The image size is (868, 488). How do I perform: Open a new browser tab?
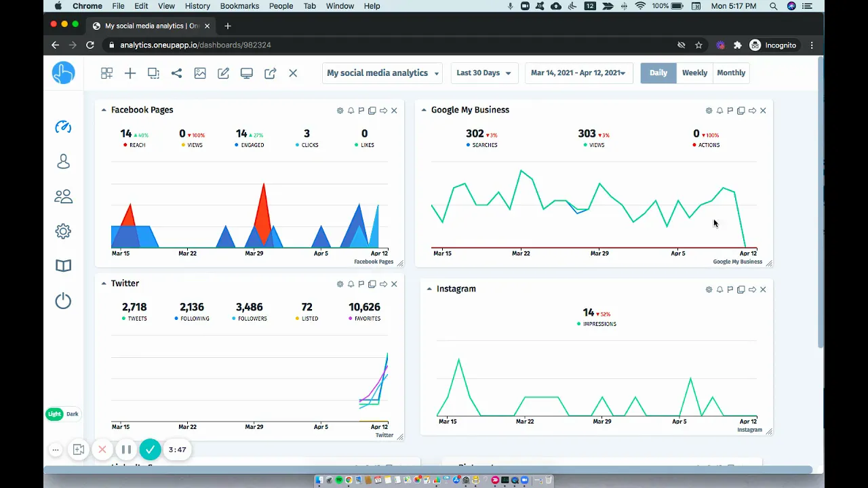point(228,26)
